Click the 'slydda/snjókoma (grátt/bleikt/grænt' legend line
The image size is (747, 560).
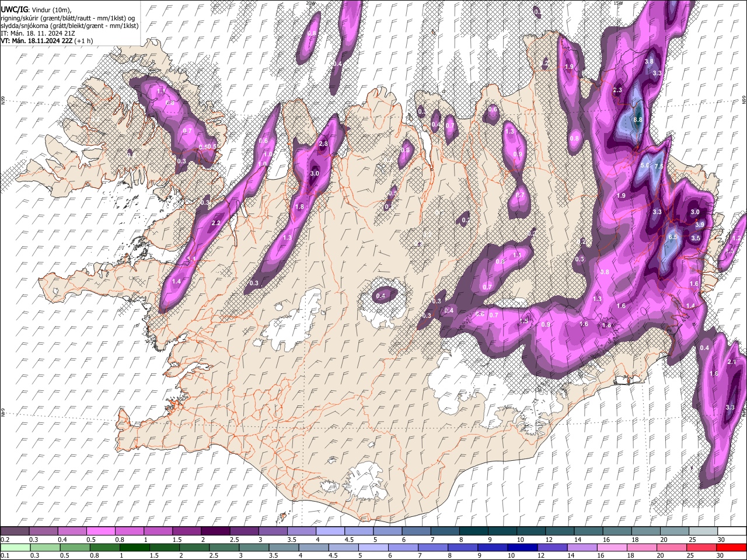tap(70, 26)
